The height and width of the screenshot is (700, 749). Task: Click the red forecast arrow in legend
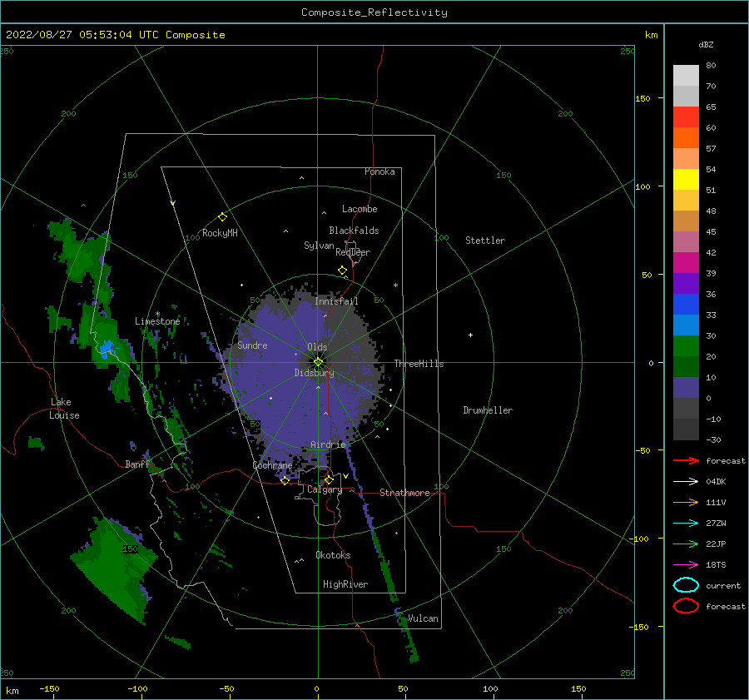coord(686,460)
